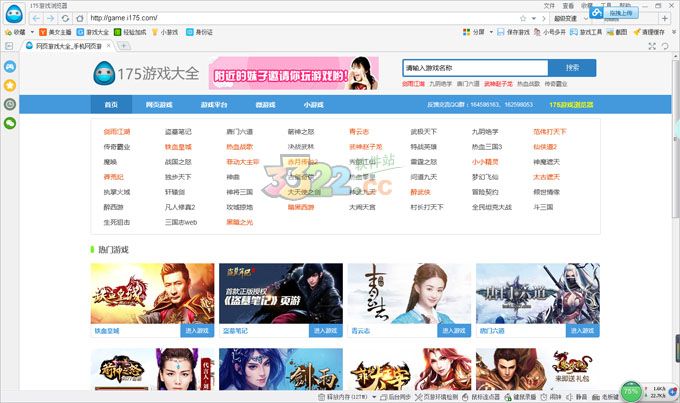Image resolution: width=680 pixels, height=403 pixels.
Task: Open 美女主播 bookmark
Action: click(55, 32)
